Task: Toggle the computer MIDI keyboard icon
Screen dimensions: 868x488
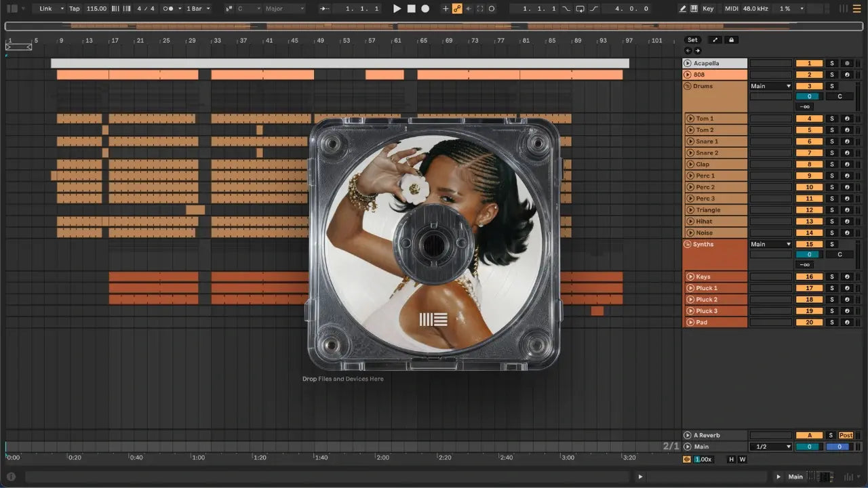Action: 694,9
